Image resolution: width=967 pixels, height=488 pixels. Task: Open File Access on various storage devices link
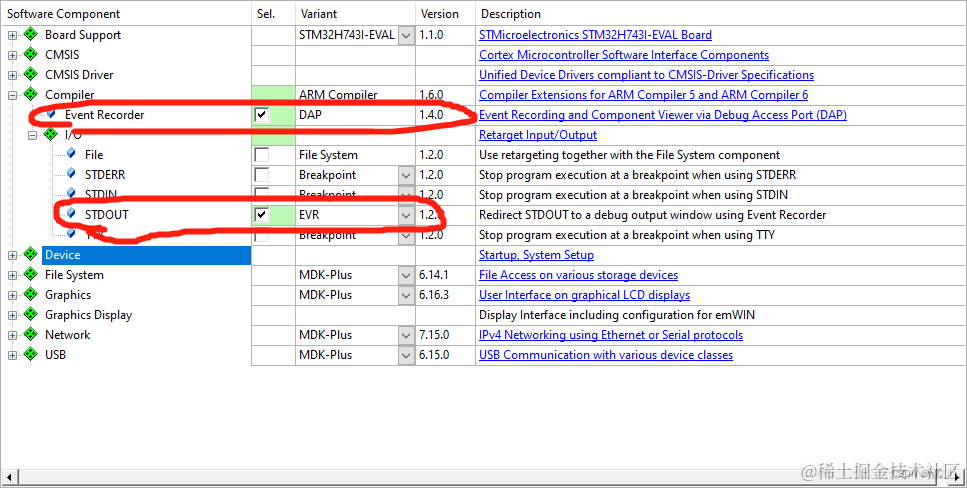coord(578,275)
